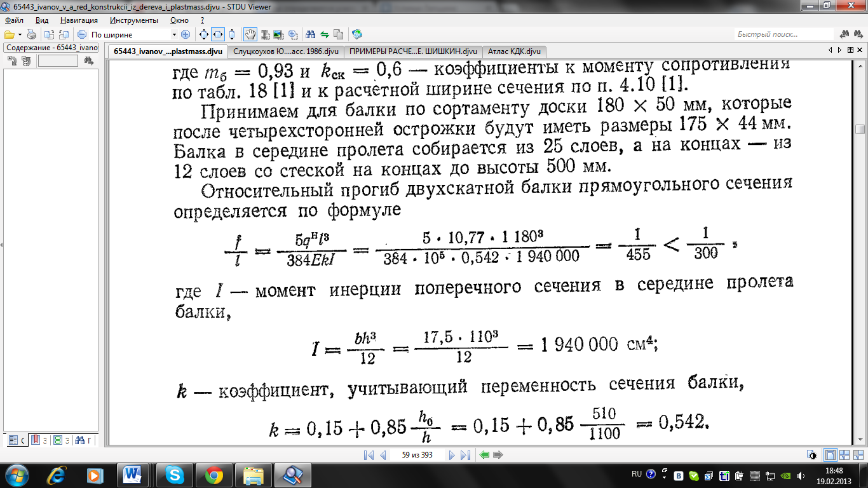Navigate back with green arrow
868x488 pixels.
[x=485, y=455]
